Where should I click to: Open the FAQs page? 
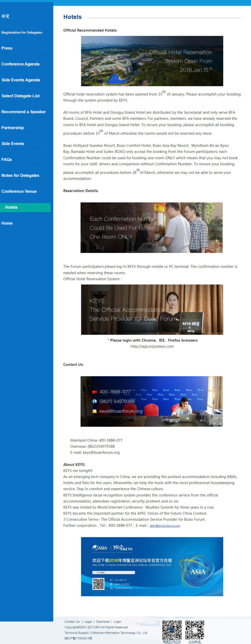tap(6, 159)
